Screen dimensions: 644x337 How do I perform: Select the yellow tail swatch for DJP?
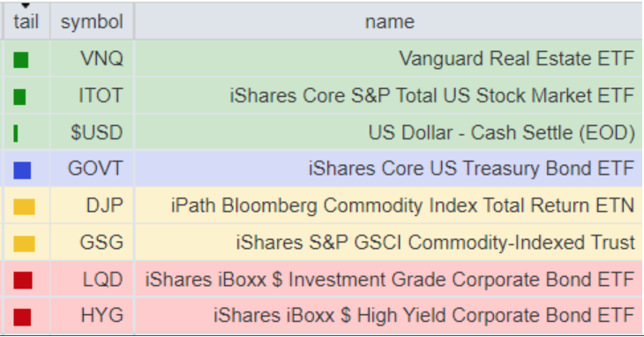pos(24,207)
